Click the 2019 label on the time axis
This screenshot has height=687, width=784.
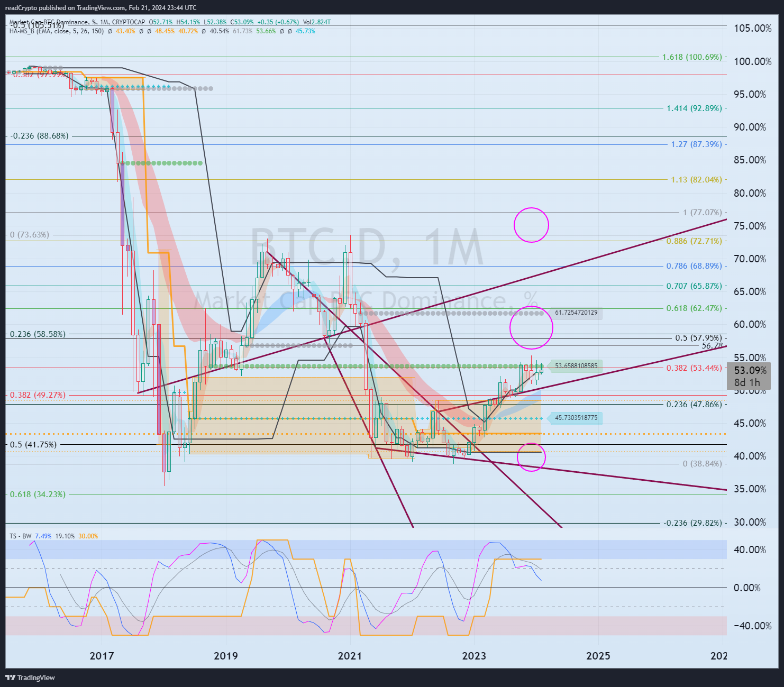point(226,656)
